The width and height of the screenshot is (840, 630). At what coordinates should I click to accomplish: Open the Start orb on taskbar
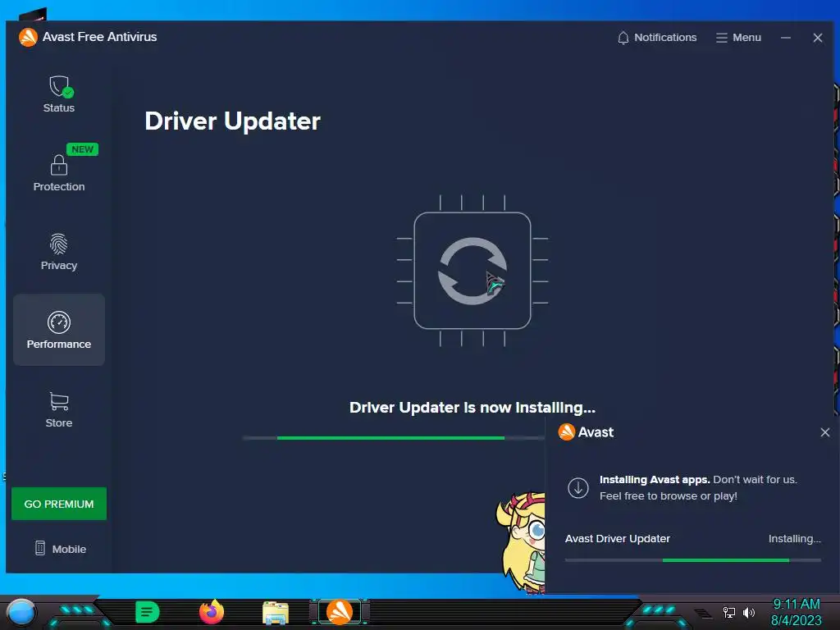point(21,612)
